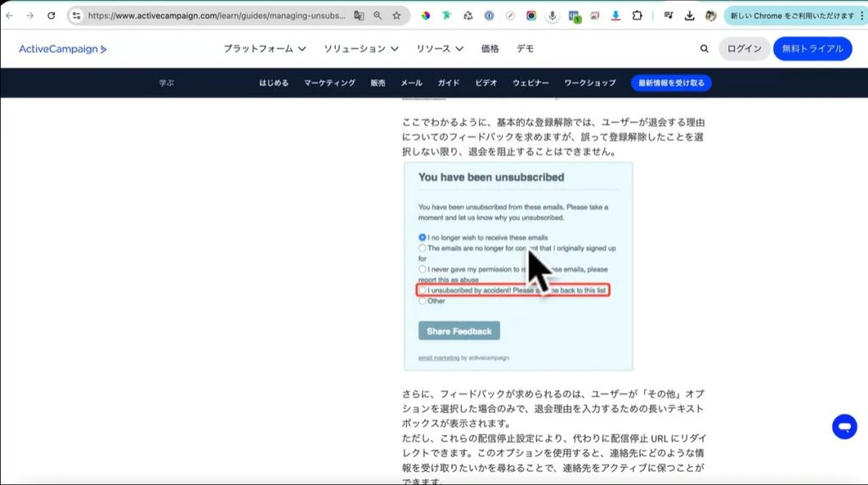Viewport: 868px width, 485px height.
Task: Click the 無料トライアル button
Action: 812,49
